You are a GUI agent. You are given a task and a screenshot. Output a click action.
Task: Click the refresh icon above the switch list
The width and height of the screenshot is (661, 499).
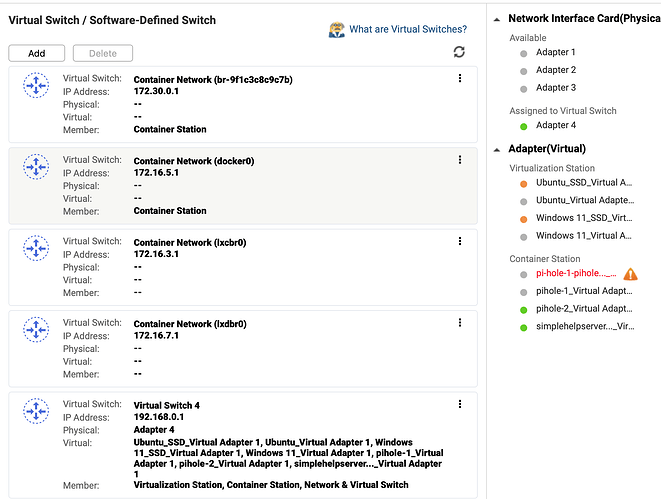pos(459,52)
